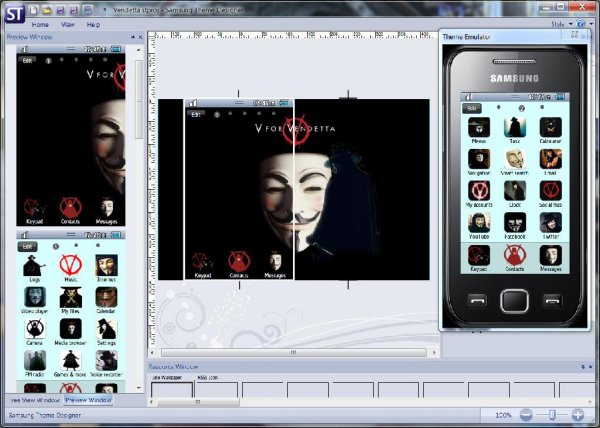Tap the YouTube icon in Theme Emulator
Image resolution: width=600 pixels, height=428 pixels.
479,226
